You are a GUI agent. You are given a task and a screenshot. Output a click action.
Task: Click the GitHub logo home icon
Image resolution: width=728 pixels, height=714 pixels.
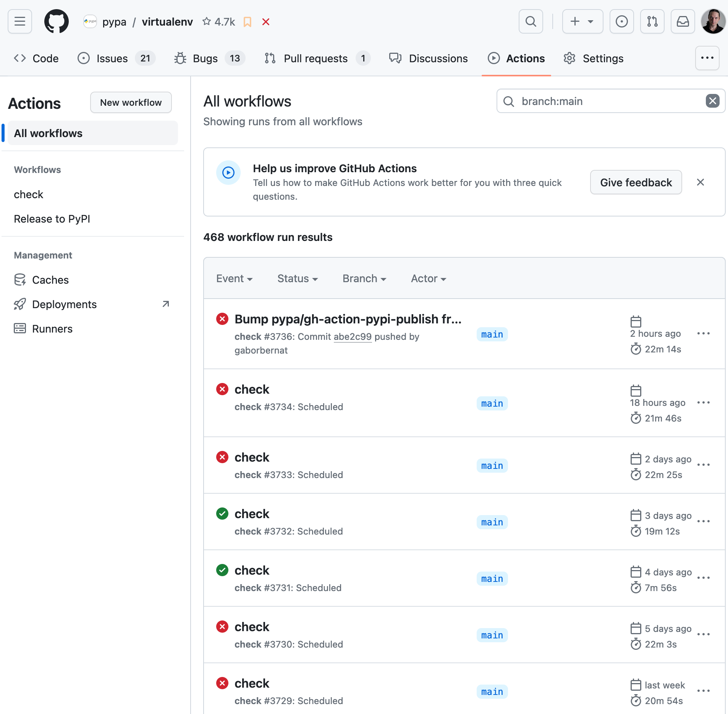coord(57,22)
